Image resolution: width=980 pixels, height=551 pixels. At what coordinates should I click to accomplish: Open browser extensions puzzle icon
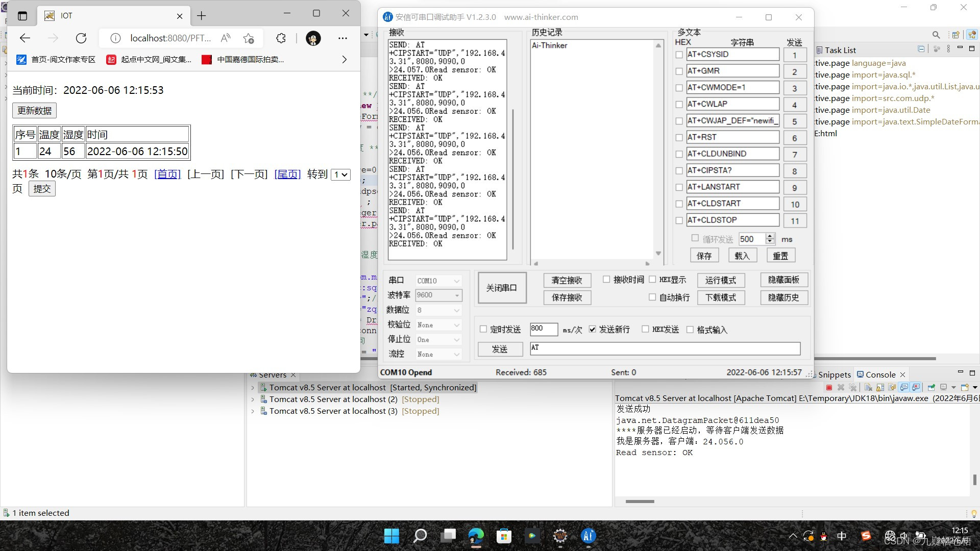coord(281,38)
